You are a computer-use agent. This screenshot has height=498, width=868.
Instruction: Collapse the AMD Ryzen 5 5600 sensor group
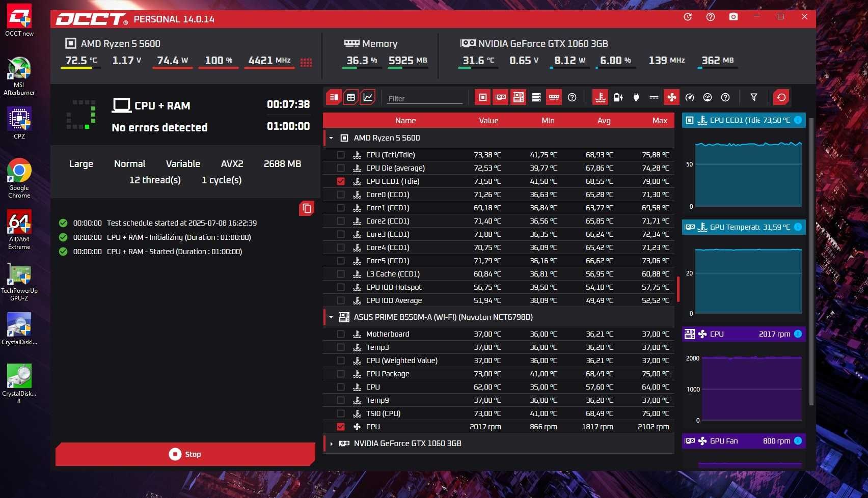pos(331,138)
